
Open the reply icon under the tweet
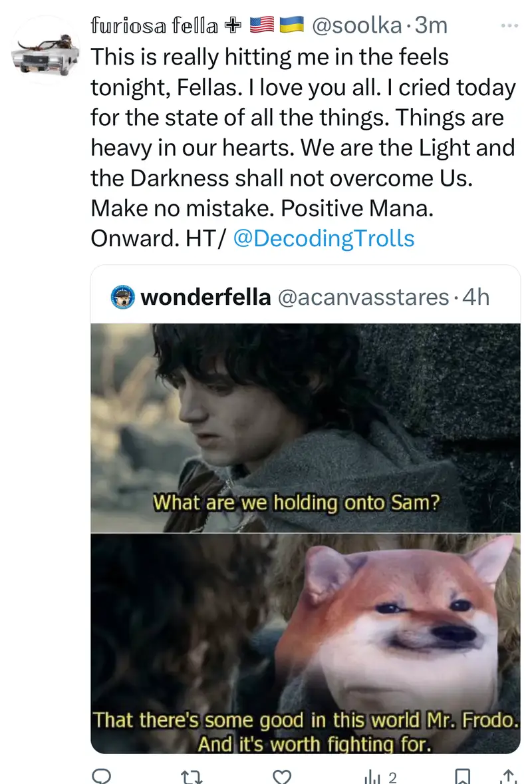(x=102, y=777)
